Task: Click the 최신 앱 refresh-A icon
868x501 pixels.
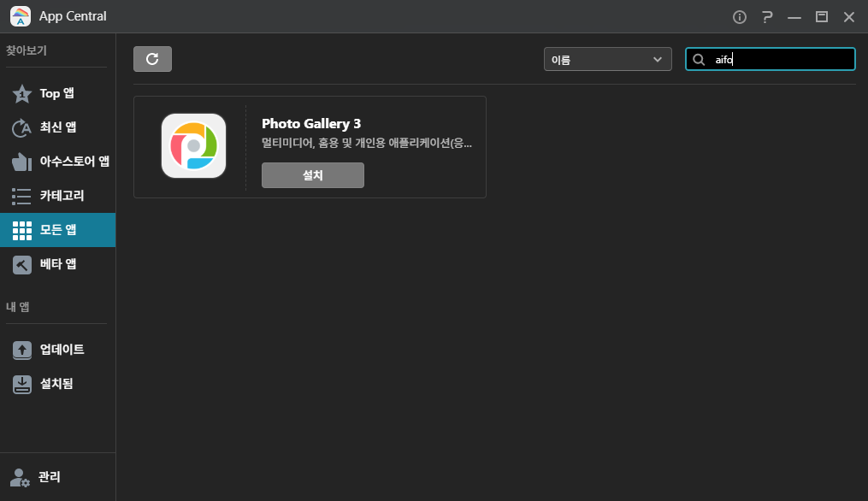Action: tap(21, 128)
